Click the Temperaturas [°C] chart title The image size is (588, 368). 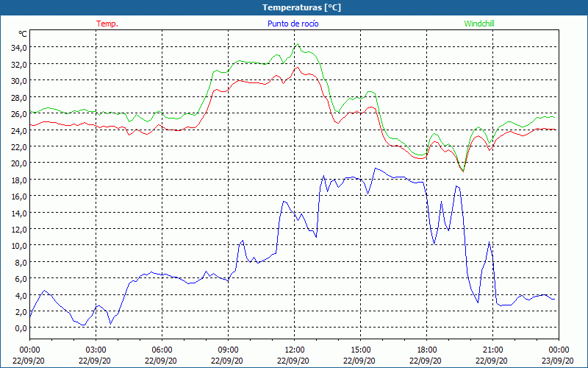click(301, 7)
